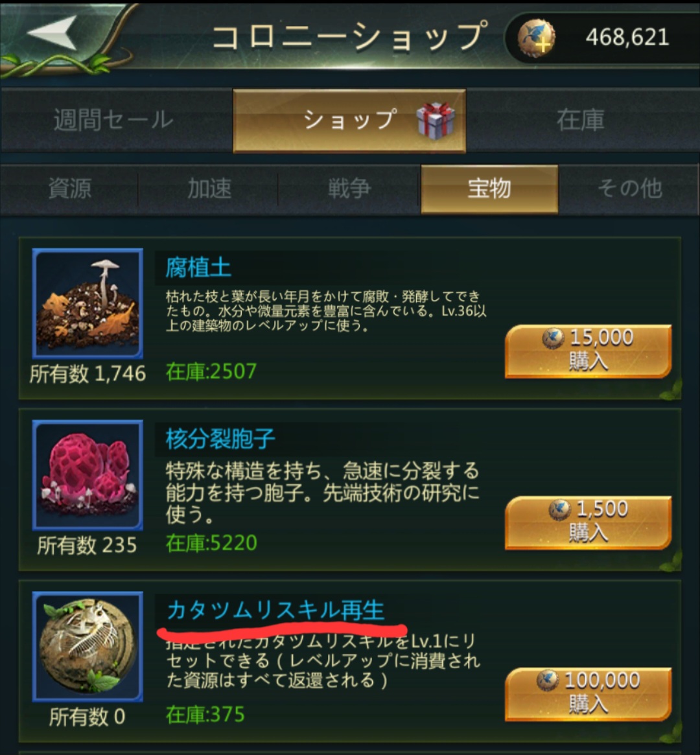Screen dimensions: 700x755
Task: Show the 資源 category
Action: [69, 189]
